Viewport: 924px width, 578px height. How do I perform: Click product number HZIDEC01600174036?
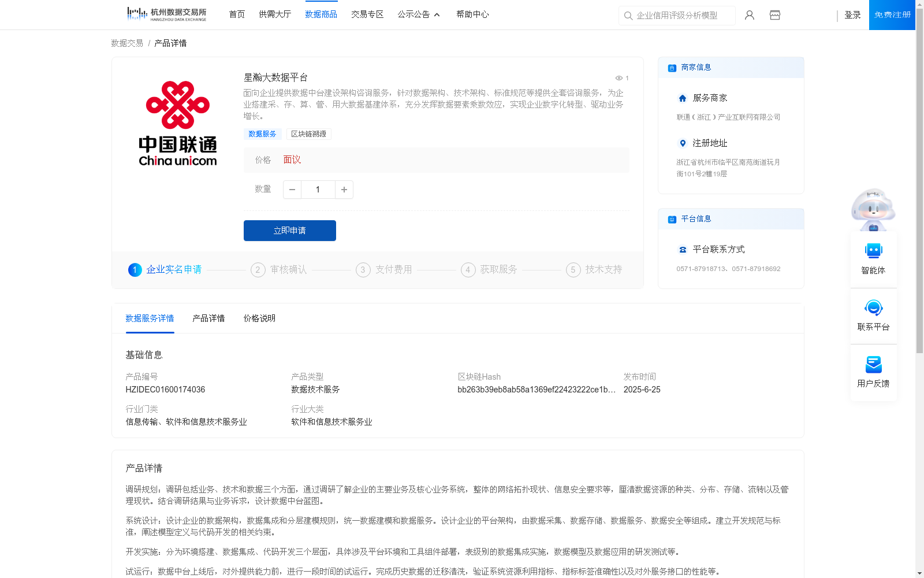click(x=165, y=390)
